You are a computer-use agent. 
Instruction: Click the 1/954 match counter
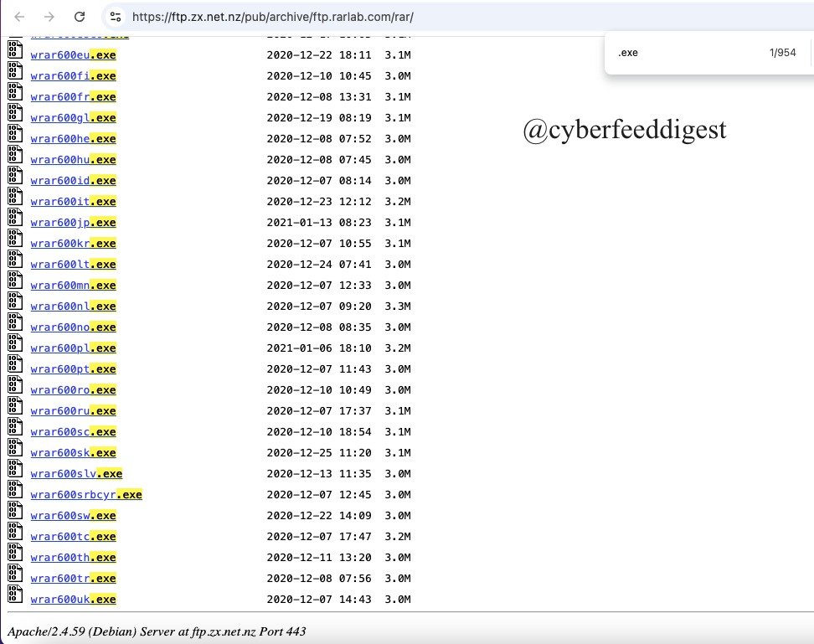pos(782,53)
